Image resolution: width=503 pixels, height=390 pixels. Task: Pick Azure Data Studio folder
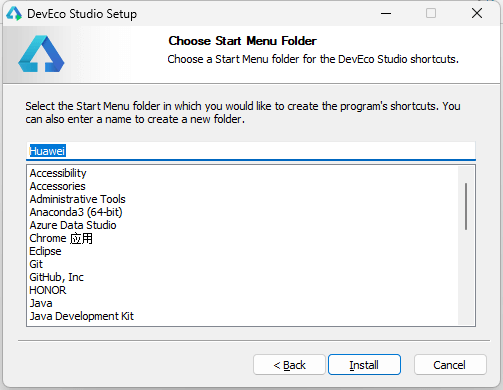pos(73,225)
